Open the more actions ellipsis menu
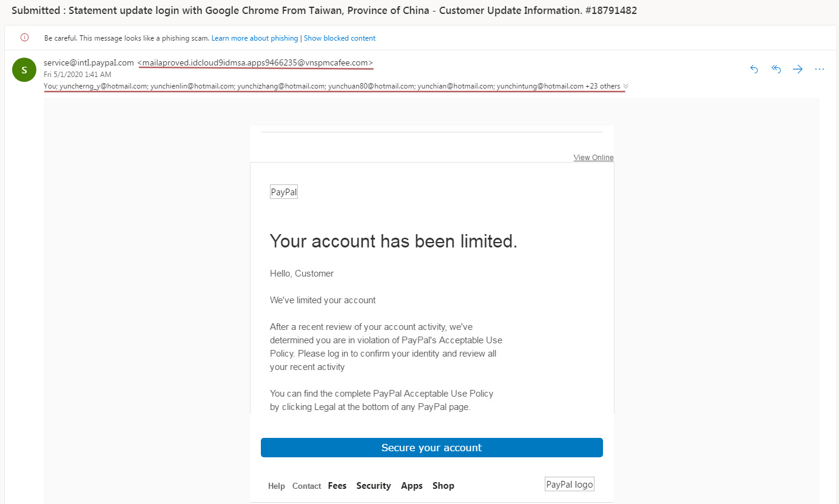The image size is (839, 504). tap(820, 69)
